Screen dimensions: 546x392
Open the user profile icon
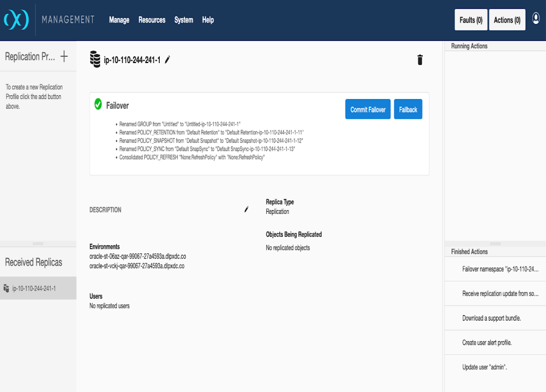535,18
